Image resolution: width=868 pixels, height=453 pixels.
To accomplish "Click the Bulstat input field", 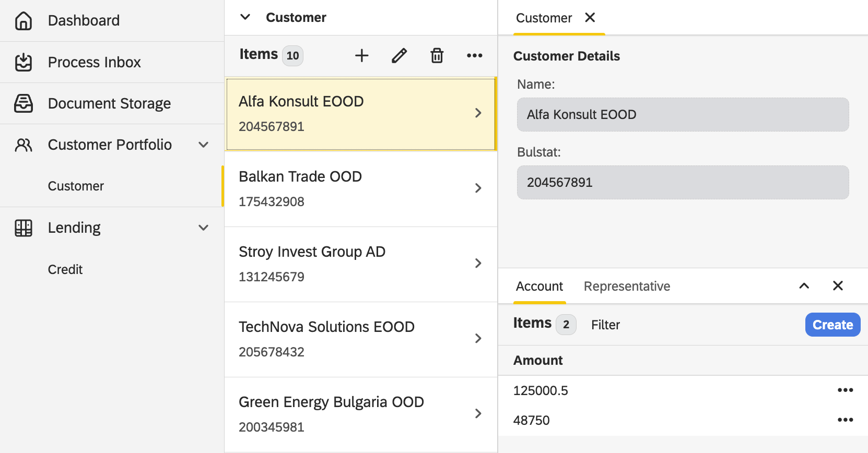I will 683,183.
